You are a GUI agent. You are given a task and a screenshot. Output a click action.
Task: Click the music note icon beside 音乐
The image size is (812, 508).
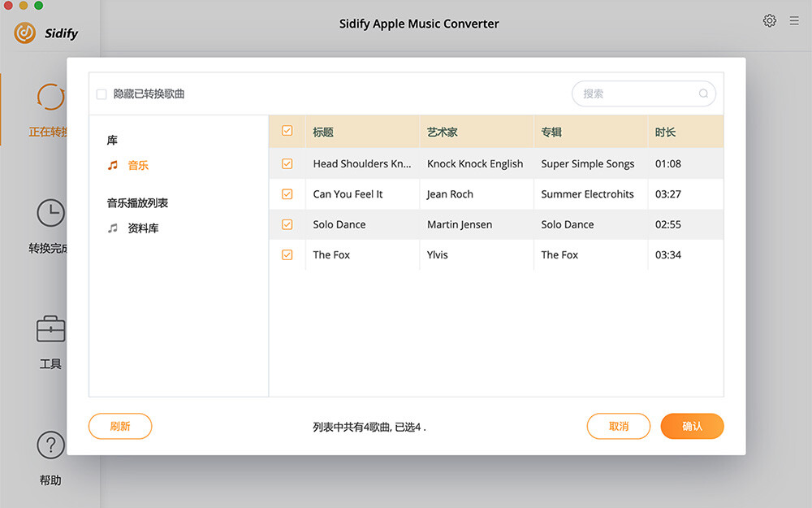tap(112, 165)
